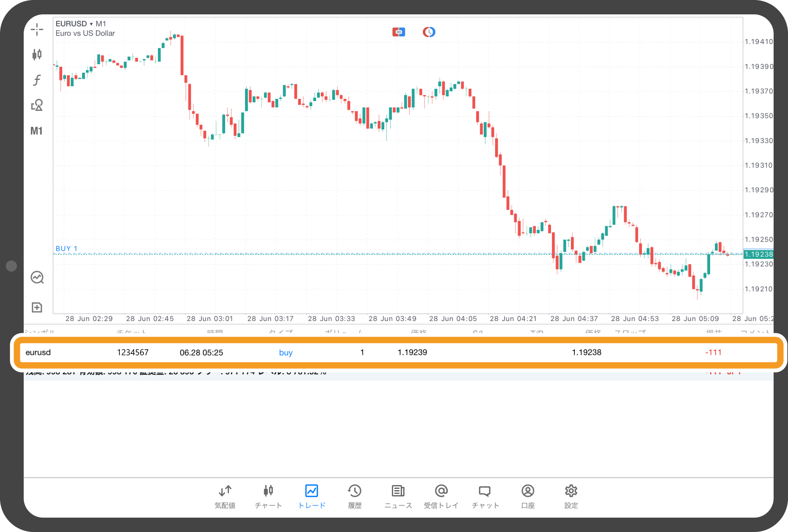Change the M1 timeframe in sidebar
Viewport: 788px width, 532px height.
coord(36,131)
